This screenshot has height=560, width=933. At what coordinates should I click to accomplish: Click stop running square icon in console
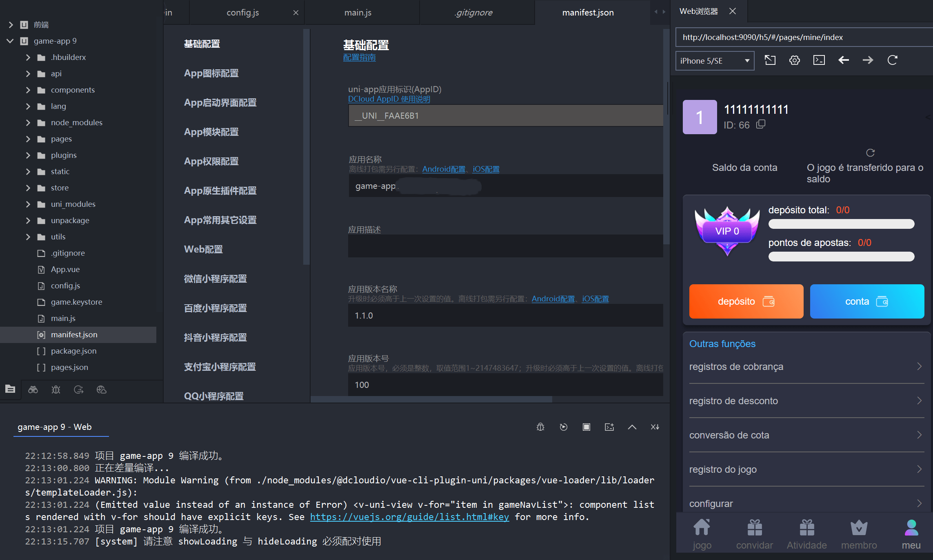[x=586, y=427]
